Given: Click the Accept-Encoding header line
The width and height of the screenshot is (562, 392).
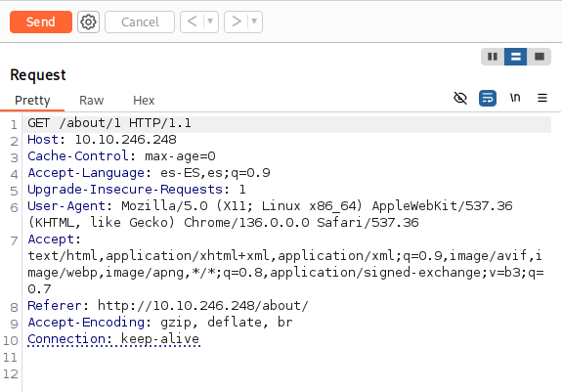Looking at the screenshot, I should 160,323.
